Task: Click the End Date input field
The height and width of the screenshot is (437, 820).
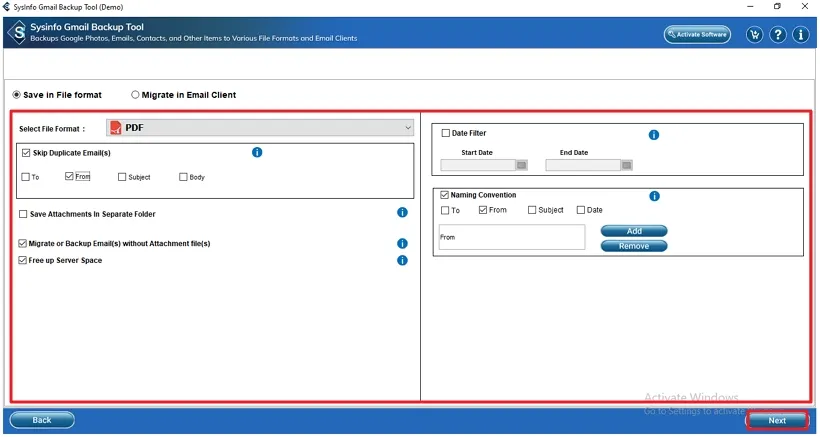Action: coord(583,165)
